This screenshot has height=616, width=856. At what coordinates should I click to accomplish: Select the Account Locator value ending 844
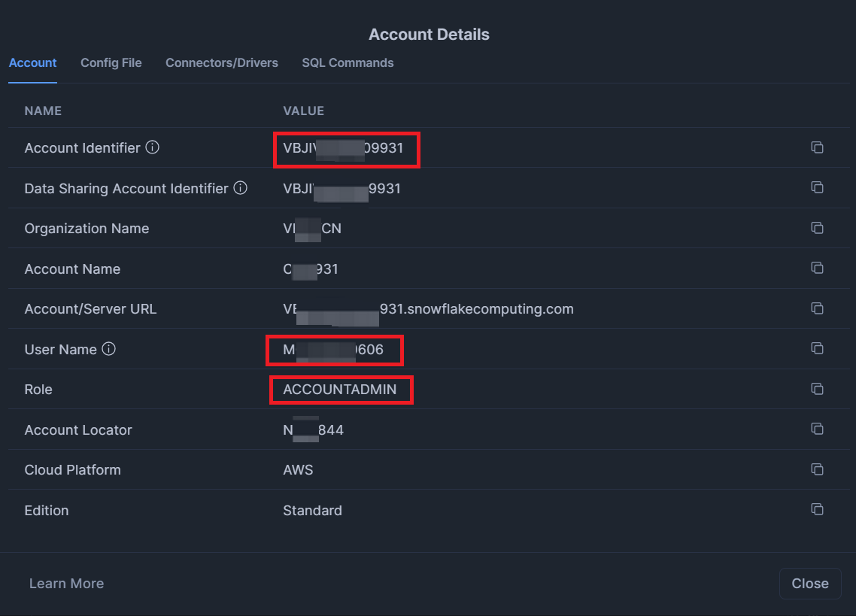coord(314,429)
